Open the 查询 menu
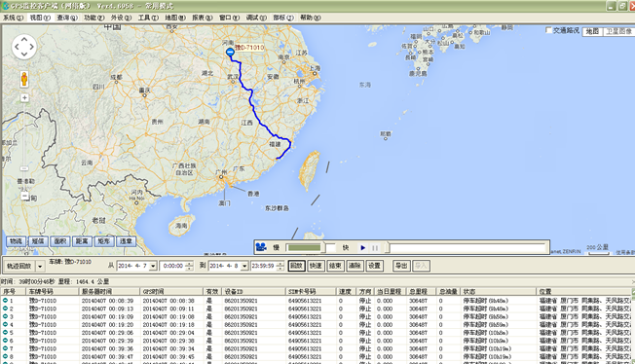The width and height of the screenshot is (635, 364). point(67,18)
